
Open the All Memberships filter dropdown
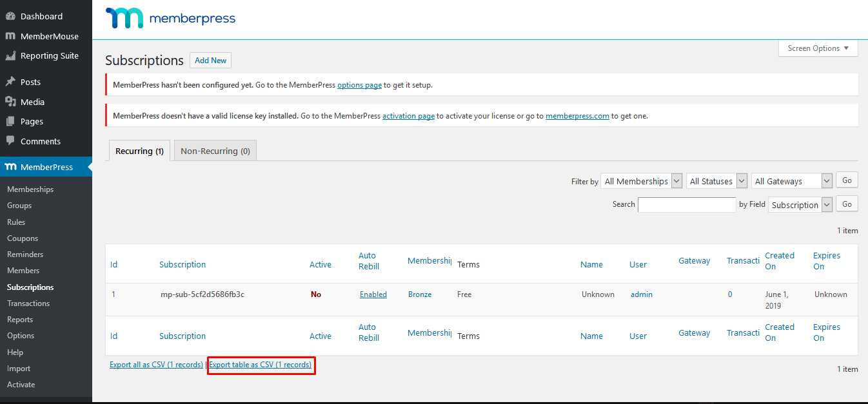click(641, 181)
